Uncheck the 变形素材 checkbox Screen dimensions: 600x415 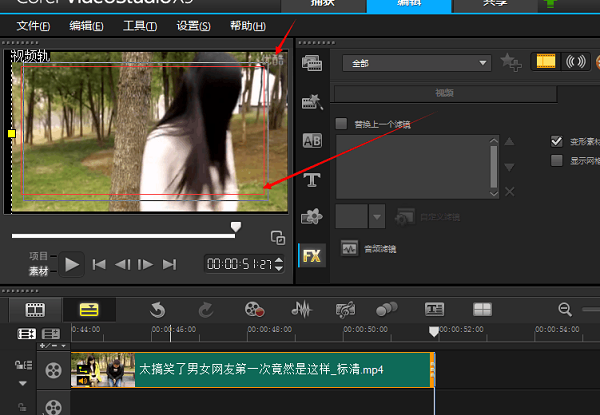click(557, 142)
